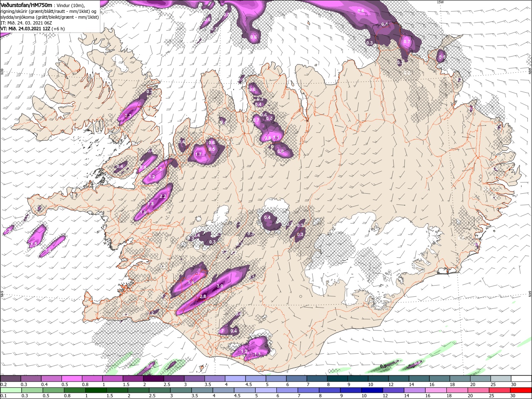Viewport: 532px width, 399px height.
Task: Click the '1.3' value near the south coast
Action: pos(257,355)
